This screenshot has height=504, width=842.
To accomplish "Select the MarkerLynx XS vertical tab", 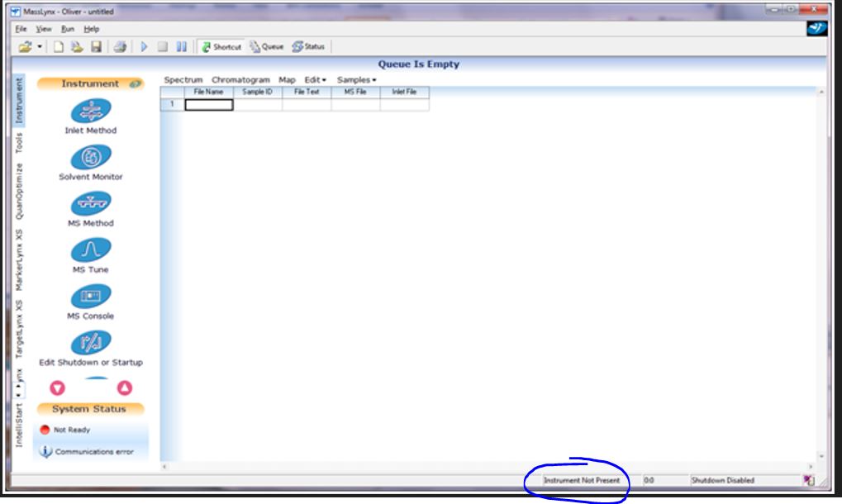I will pyautogui.click(x=19, y=259).
